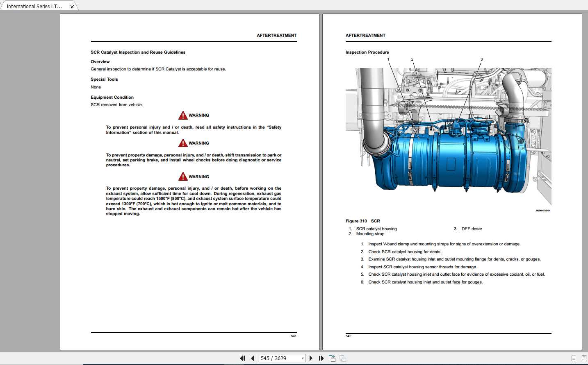Image resolution: width=588 pixels, height=365 pixels.
Task: Switch to continuous scrolling page view
Action: click(x=584, y=358)
